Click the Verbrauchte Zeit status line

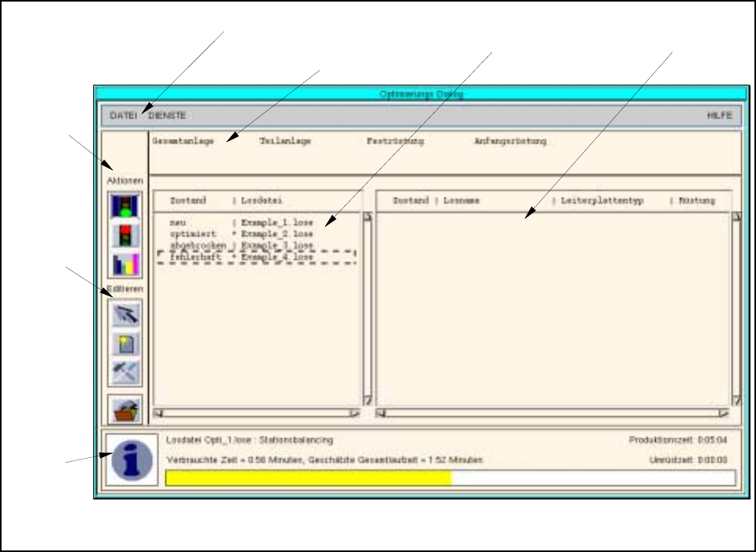coord(324,459)
